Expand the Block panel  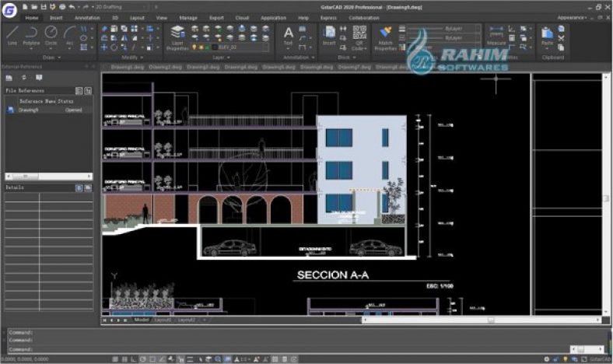(347, 58)
